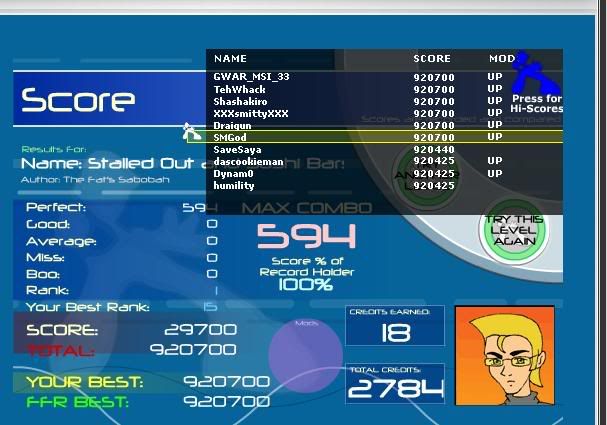Image resolution: width=607 pixels, height=425 pixels.
Task: Click the NAME column header
Action: 230,59
